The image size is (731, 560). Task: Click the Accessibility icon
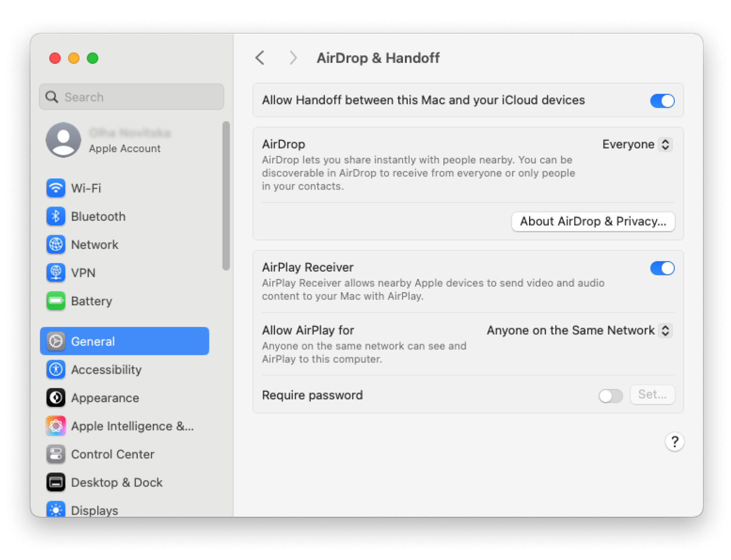(56, 369)
